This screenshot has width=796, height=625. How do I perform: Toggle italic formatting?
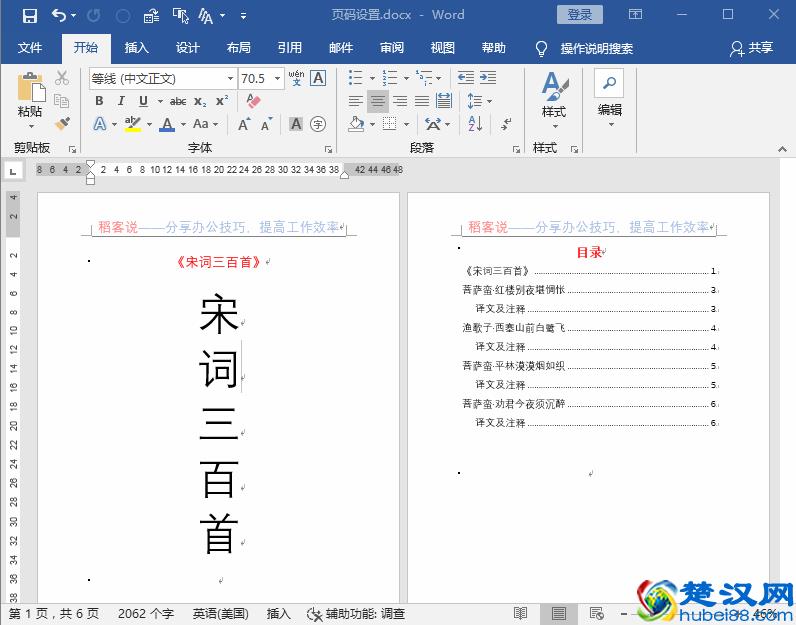click(x=121, y=101)
